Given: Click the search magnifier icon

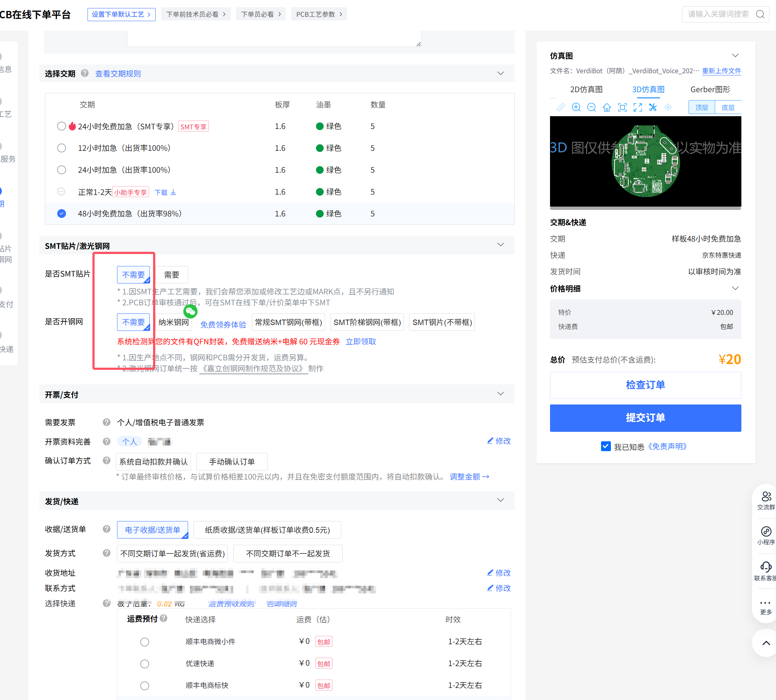Looking at the screenshot, I should 760,14.
